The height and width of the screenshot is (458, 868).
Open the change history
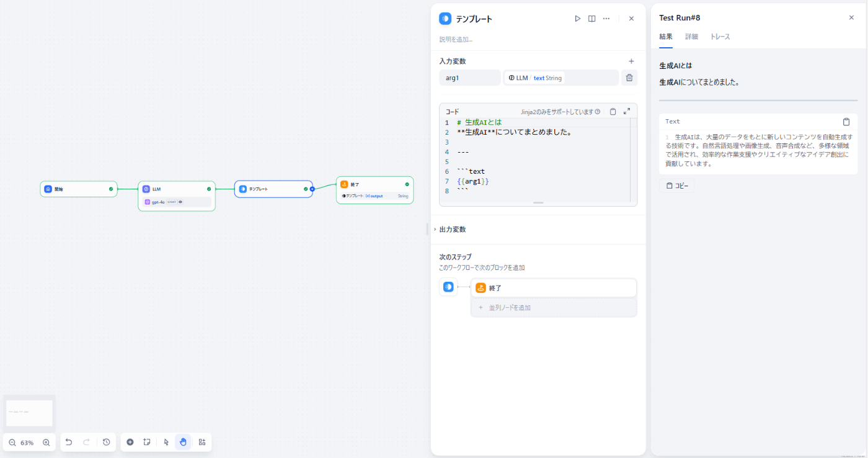107,442
